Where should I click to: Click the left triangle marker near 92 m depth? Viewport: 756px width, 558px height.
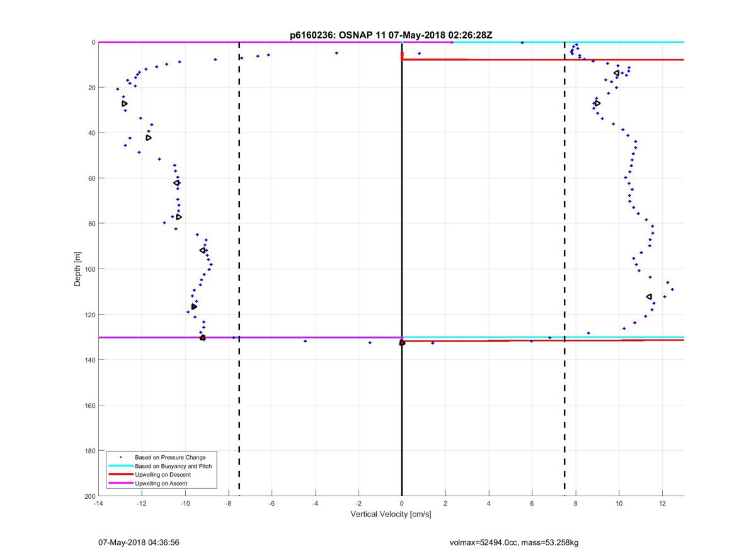[202, 250]
